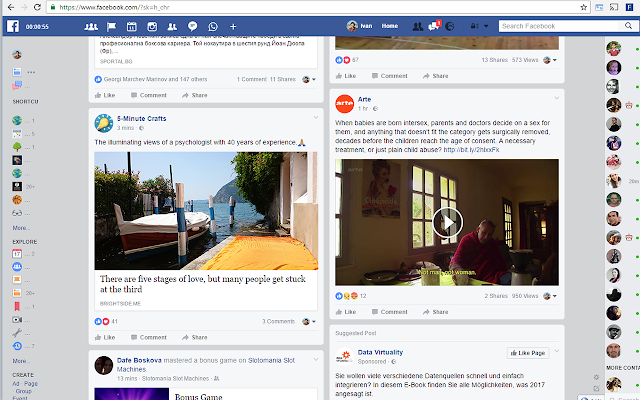
Task: Open the groups icon in the top bar
Action: (x=91, y=27)
